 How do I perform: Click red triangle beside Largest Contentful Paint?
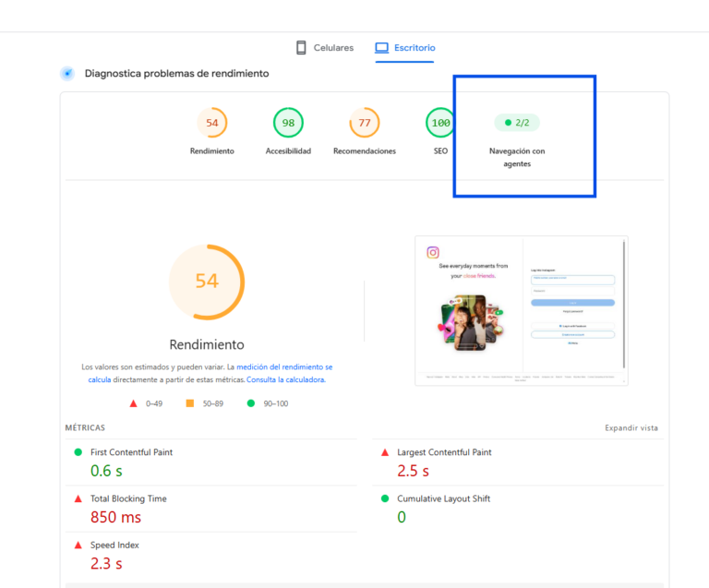point(385,452)
